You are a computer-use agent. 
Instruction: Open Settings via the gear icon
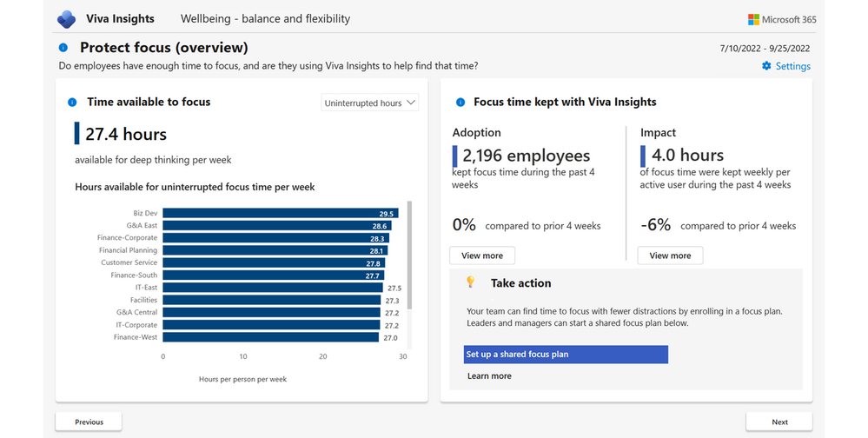coord(766,66)
